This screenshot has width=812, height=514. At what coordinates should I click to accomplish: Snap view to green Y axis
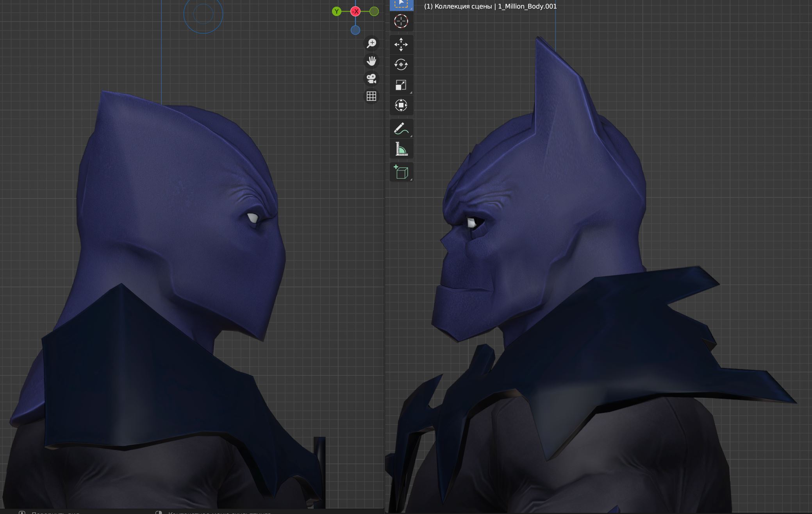click(337, 11)
